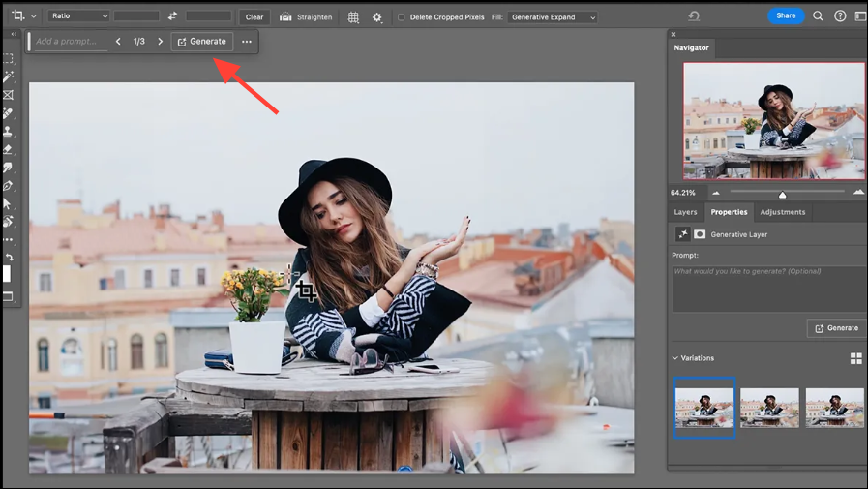Open the Ratio preset dropdown
The height and width of the screenshot is (489, 868).
78,16
